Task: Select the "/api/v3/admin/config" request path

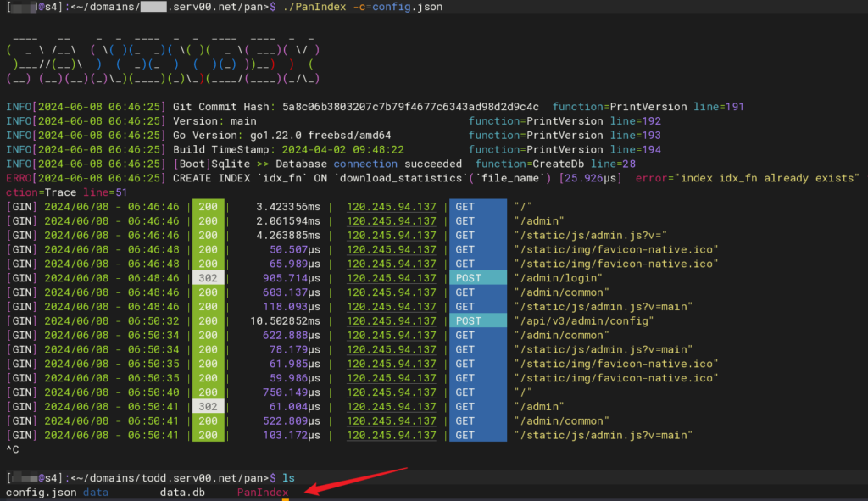Action: 582,320
